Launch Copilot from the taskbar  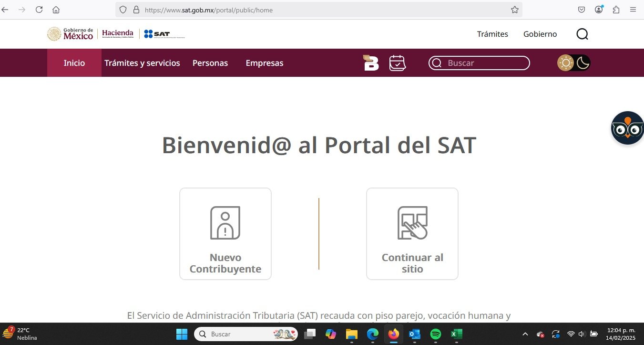click(330, 334)
